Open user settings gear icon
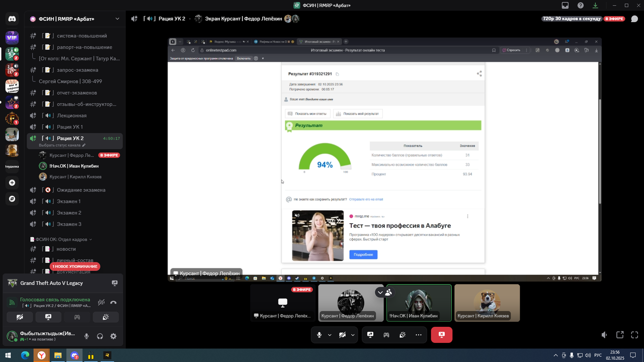 point(113,336)
